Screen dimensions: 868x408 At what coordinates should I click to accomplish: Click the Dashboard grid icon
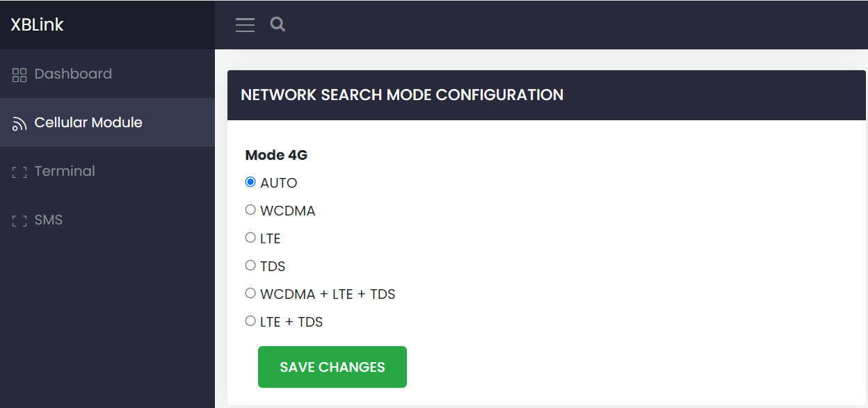(19, 75)
